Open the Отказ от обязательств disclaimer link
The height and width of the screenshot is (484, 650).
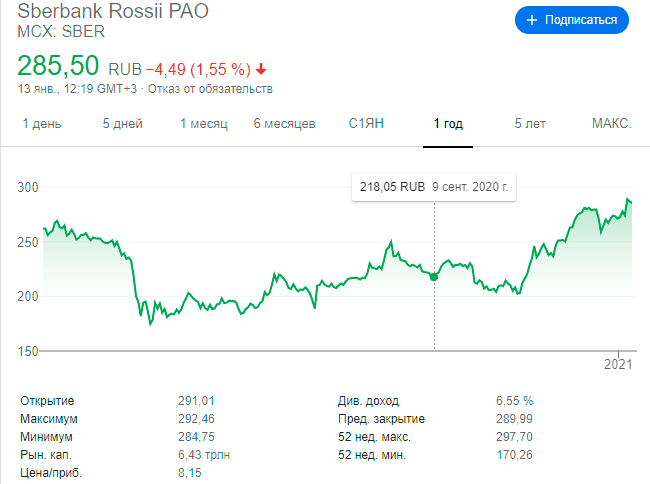(x=210, y=89)
